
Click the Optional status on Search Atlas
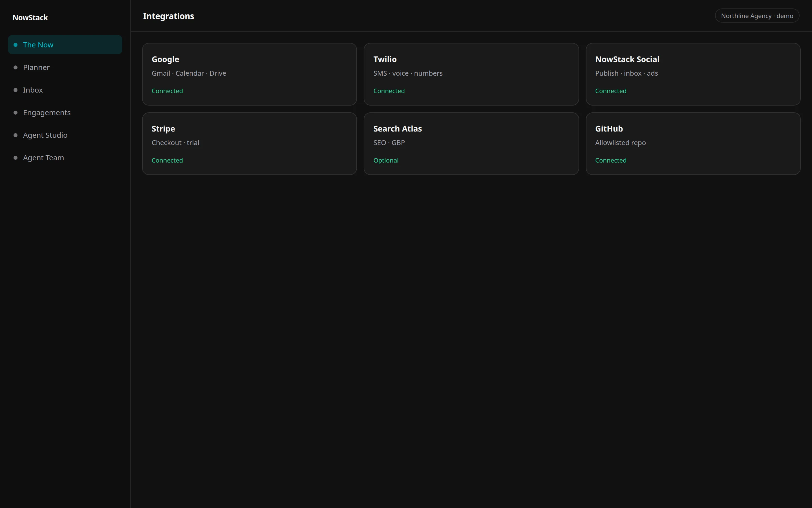(x=386, y=160)
